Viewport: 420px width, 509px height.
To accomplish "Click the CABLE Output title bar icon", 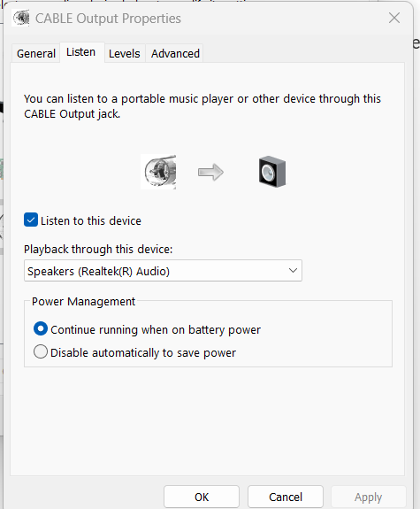I will click(x=20, y=18).
